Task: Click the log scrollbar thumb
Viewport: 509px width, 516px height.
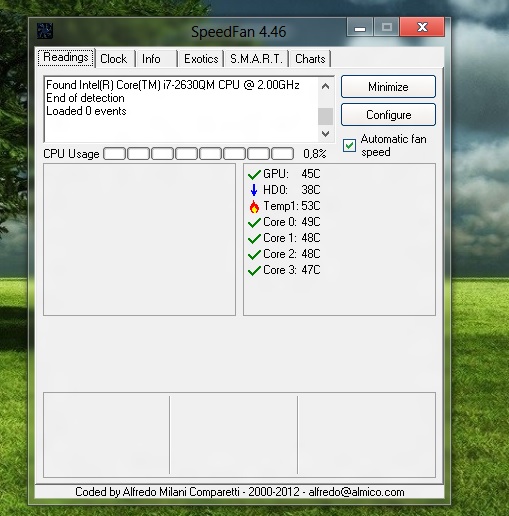Action: coord(325,116)
